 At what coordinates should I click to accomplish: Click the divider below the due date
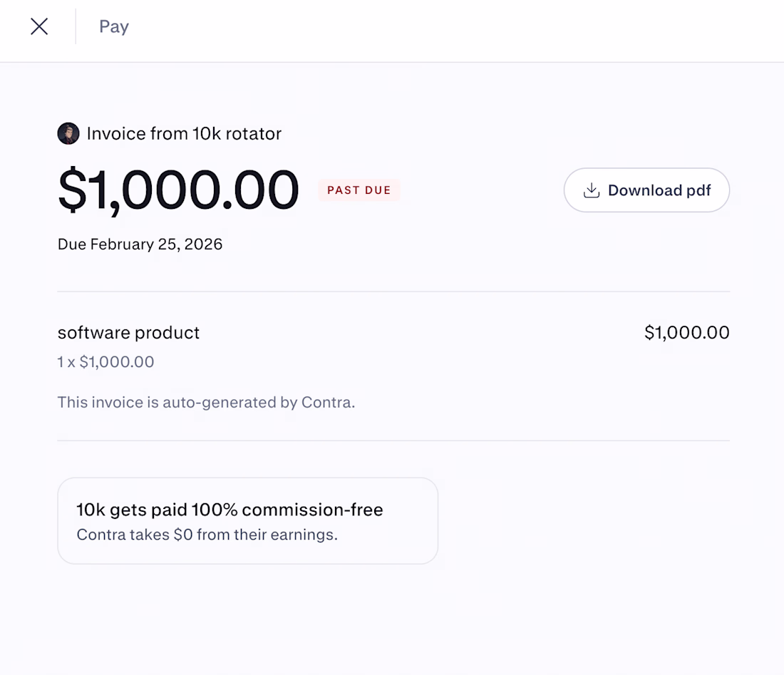pyautogui.click(x=393, y=292)
